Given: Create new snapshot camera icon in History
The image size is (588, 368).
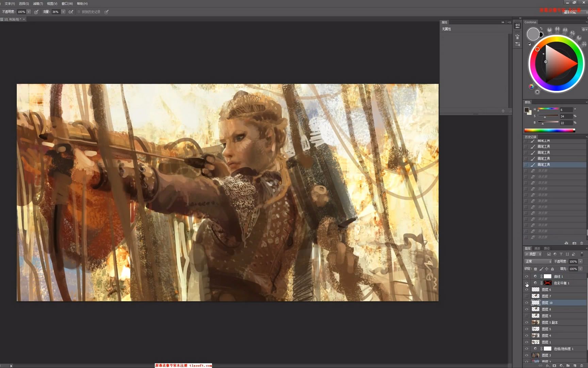Looking at the screenshot, I should point(574,243).
